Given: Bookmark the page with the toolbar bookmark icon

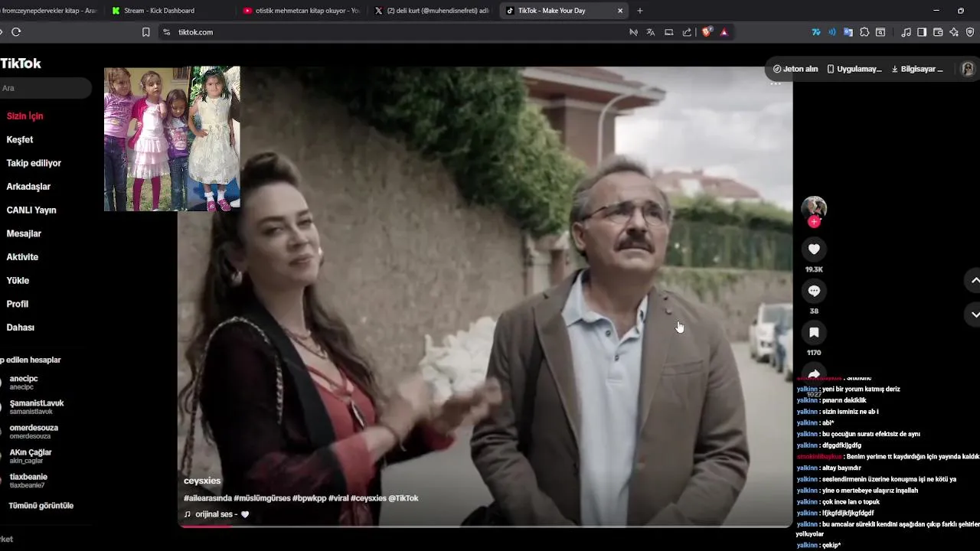Looking at the screenshot, I should (146, 32).
